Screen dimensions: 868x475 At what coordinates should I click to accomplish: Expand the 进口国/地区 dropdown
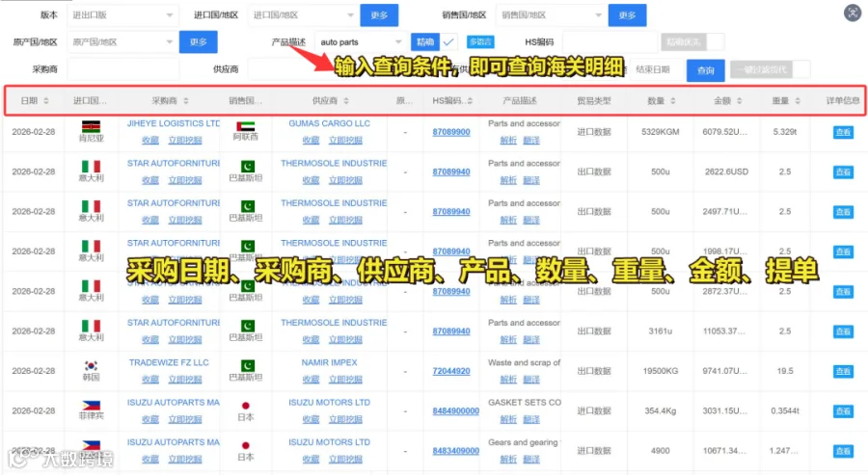(302, 14)
